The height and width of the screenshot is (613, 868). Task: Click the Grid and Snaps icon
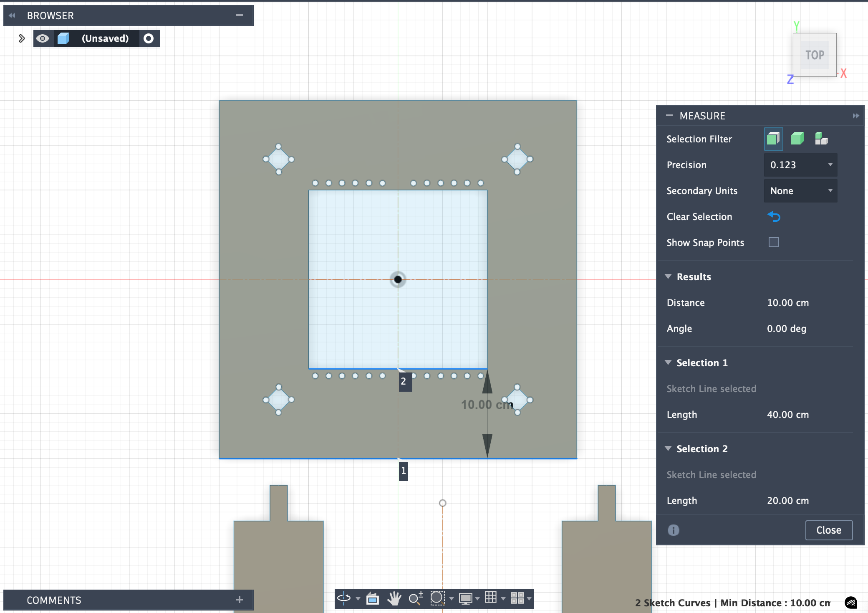point(491,598)
